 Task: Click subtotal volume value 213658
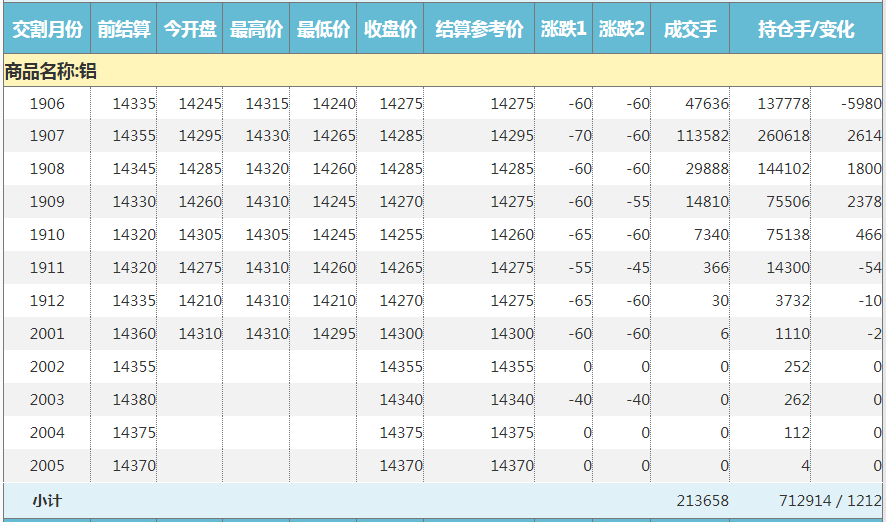(702, 500)
